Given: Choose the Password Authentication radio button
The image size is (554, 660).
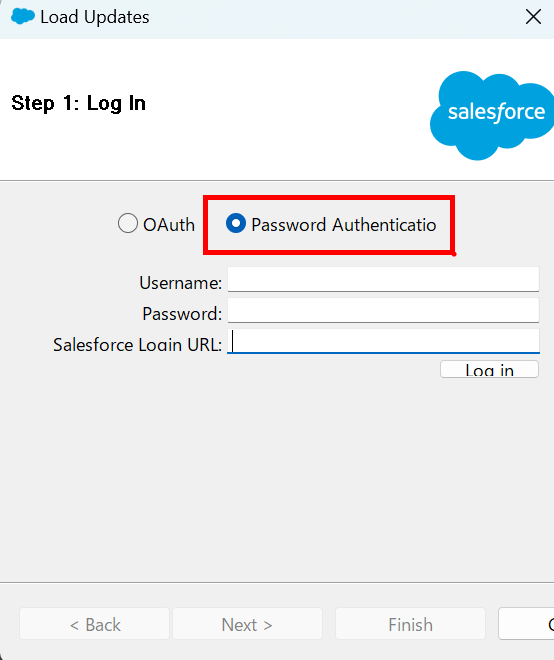Looking at the screenshot, I should 236,223.
